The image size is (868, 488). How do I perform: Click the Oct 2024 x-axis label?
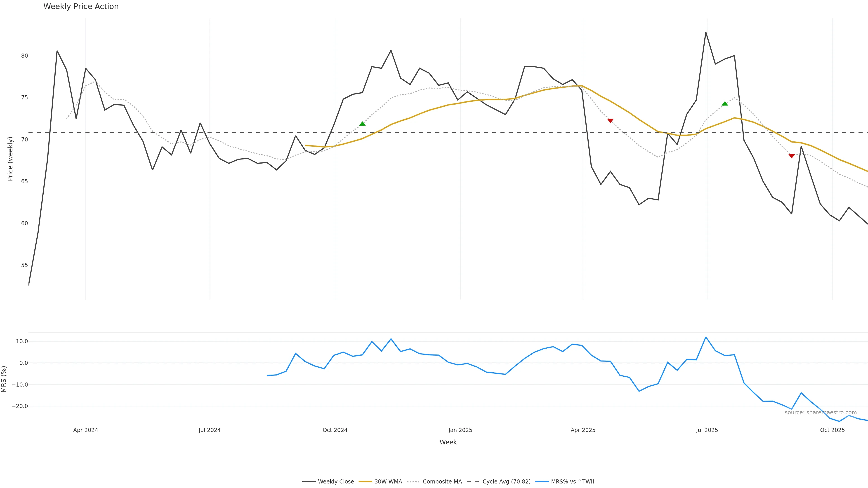(x=335, y=430)
